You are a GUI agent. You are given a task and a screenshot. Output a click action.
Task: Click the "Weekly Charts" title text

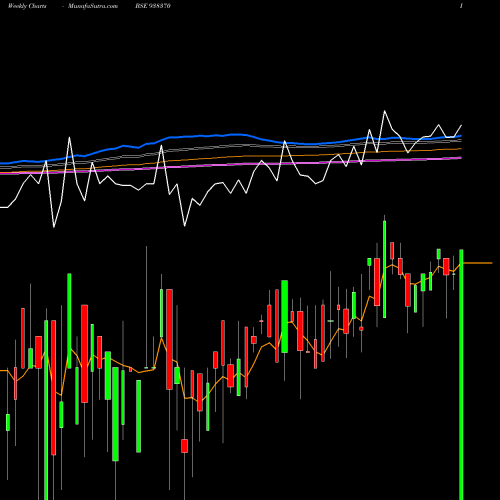27,6
